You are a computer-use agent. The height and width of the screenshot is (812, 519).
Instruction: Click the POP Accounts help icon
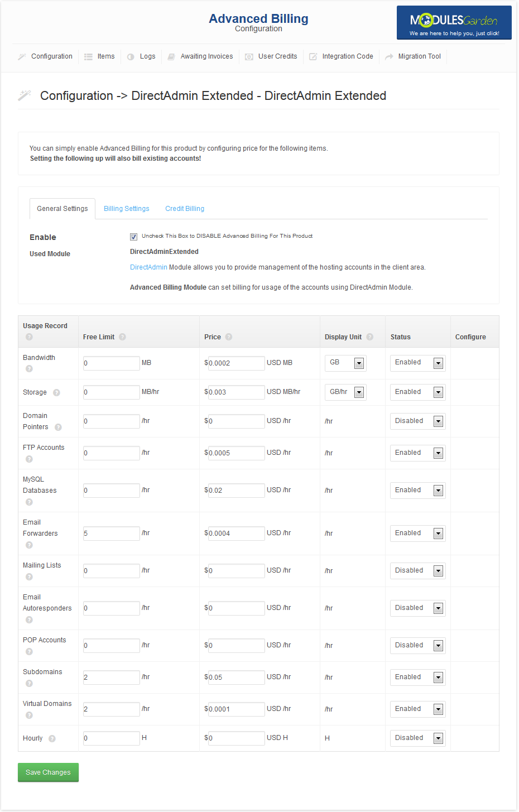tap(29, 651)
